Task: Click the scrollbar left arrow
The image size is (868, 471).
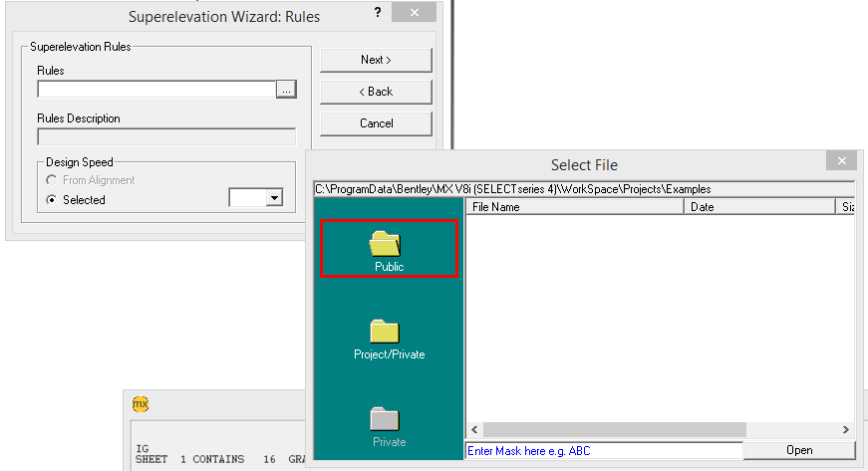Action: click(x=474, y=429)
